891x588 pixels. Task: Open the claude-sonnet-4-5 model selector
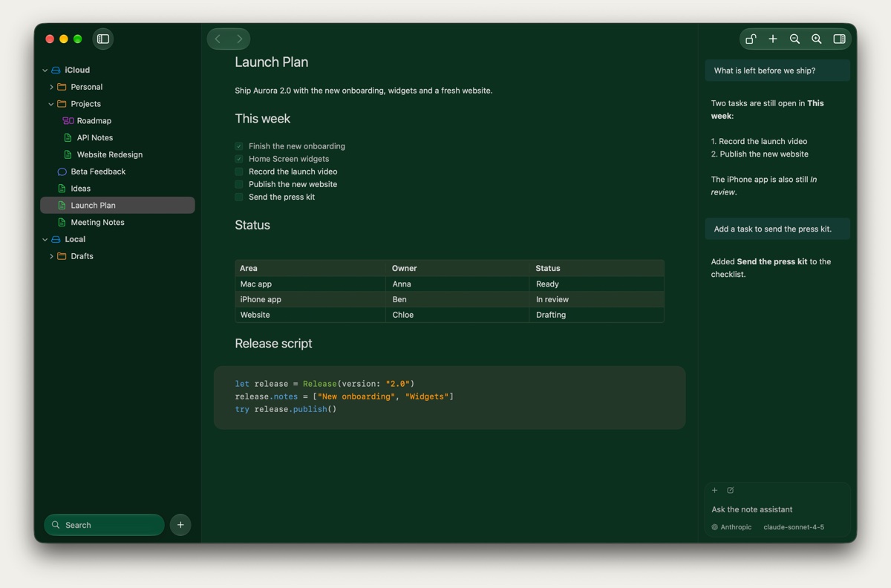point(794,527)
